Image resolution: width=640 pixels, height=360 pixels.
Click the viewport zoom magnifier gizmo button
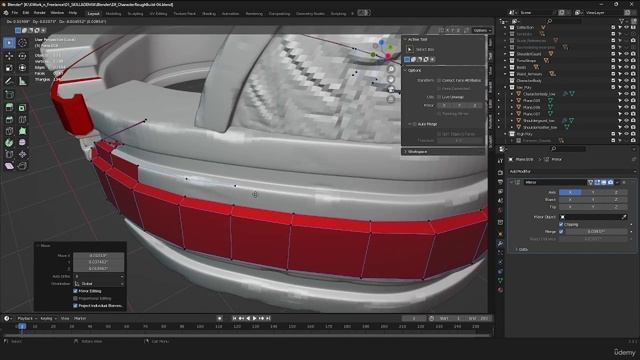pos(391,69)
